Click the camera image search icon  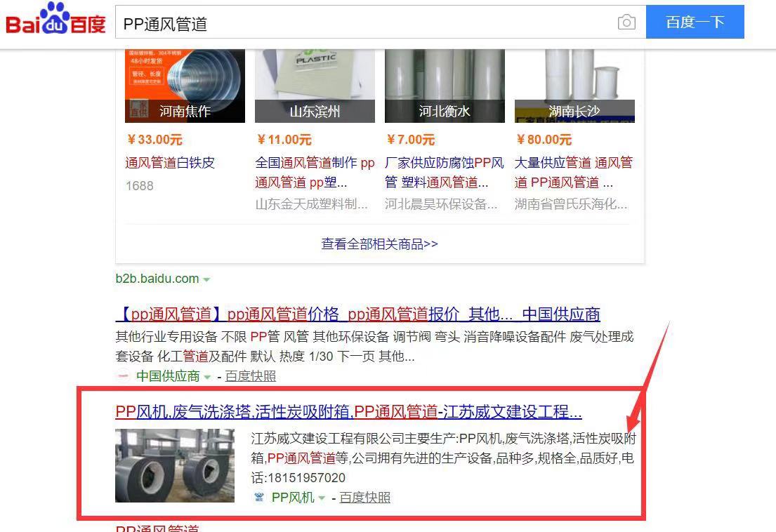[x=626, y=22]
